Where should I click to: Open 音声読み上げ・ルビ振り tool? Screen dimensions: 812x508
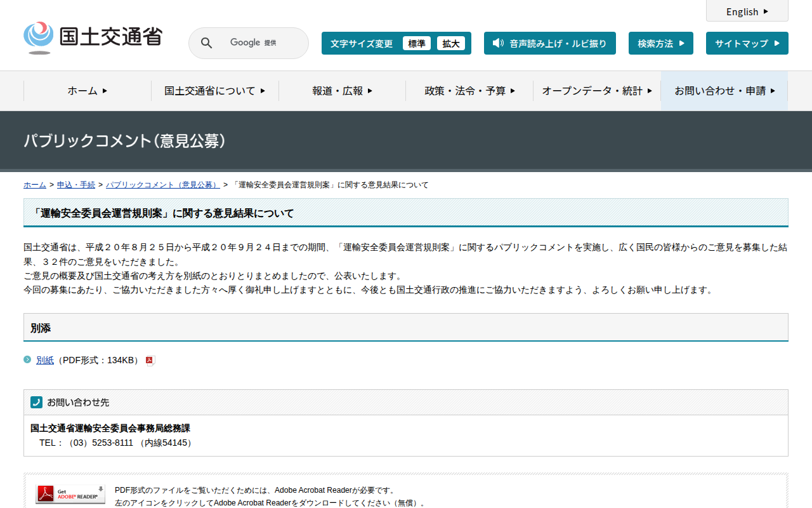pos(550,43)
